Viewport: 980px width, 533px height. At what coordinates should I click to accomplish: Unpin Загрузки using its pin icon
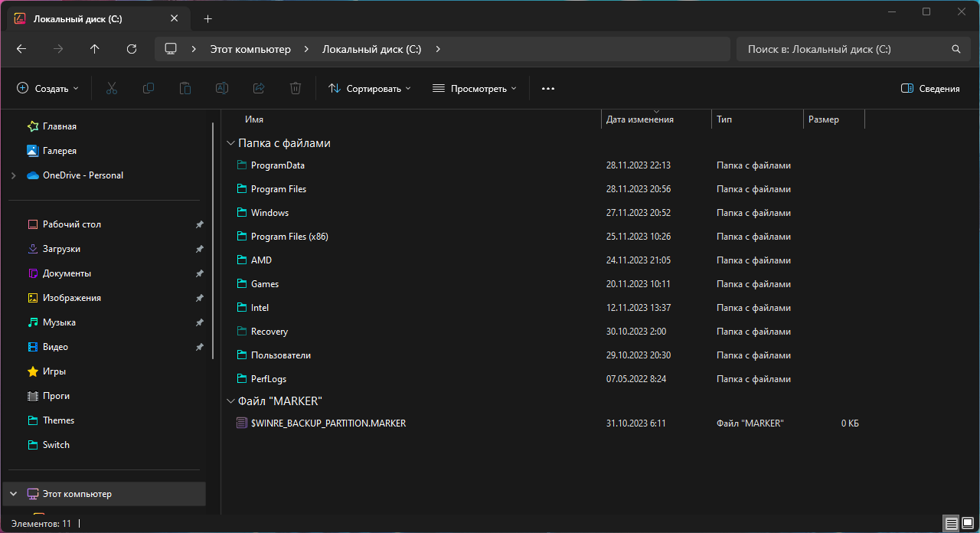199,249
